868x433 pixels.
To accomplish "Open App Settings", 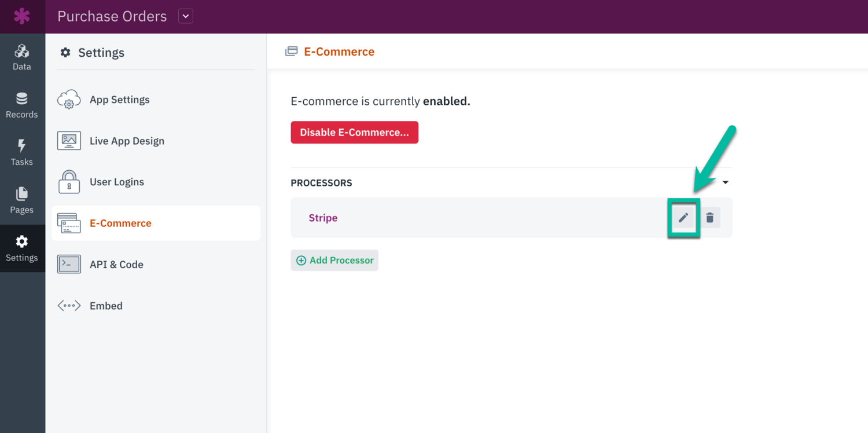I will point(119,99).
